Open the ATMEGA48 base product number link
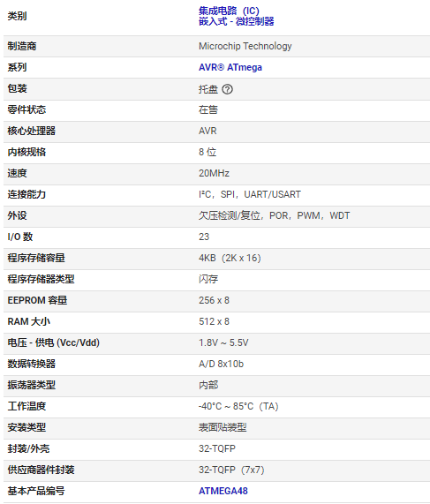The height and width of the screenshot is (504, 430). point(223,491)
